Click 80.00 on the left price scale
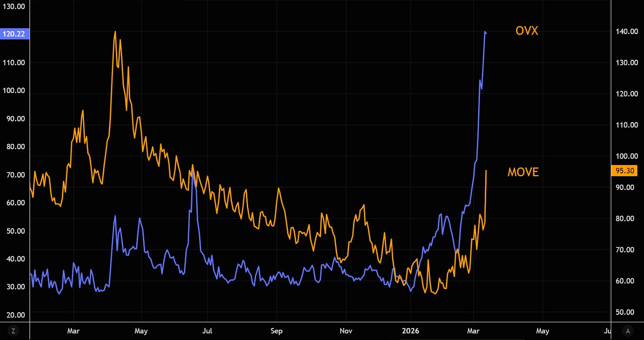This screenshot has height=340, width=644. pos(15,147)
